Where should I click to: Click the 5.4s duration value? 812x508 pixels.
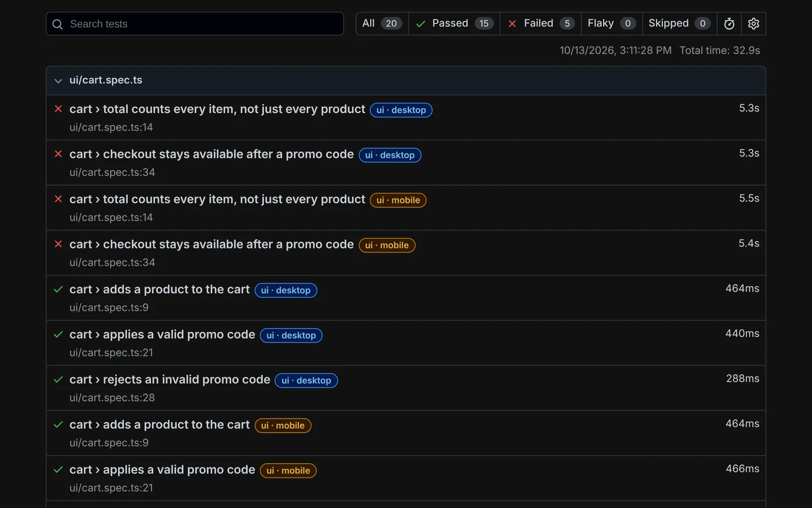tap(749, 243)
